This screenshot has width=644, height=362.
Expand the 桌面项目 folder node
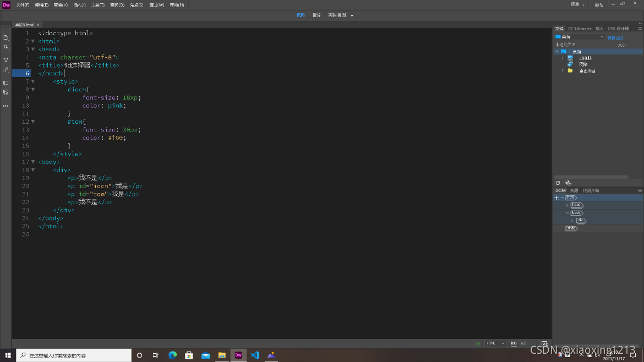click(x=563, y=71)
